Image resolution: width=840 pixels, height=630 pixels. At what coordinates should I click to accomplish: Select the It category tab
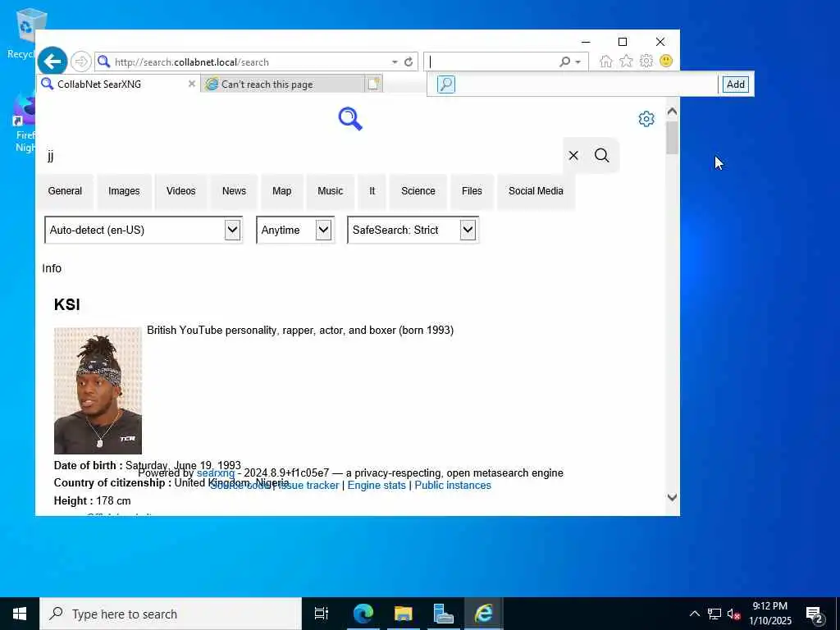(x=372, y=191)
